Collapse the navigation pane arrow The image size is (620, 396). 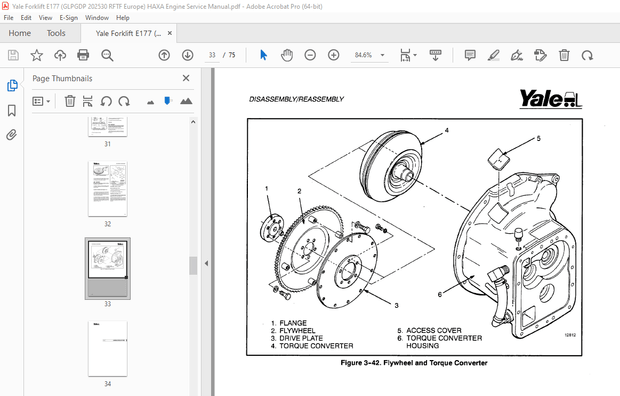pos(206,263)
